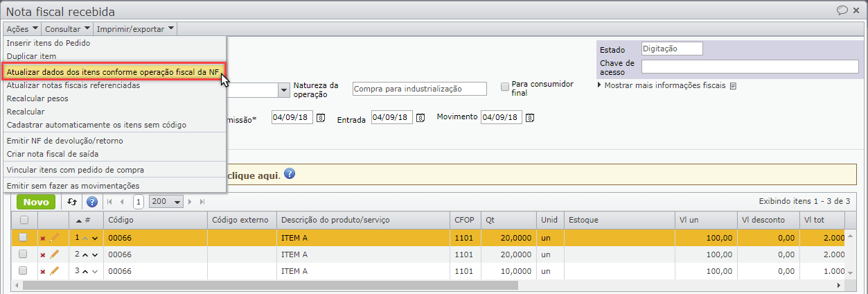Delete the first item row with red X
868x294 pixels.
pyautogui.click(x=43, y=238)
